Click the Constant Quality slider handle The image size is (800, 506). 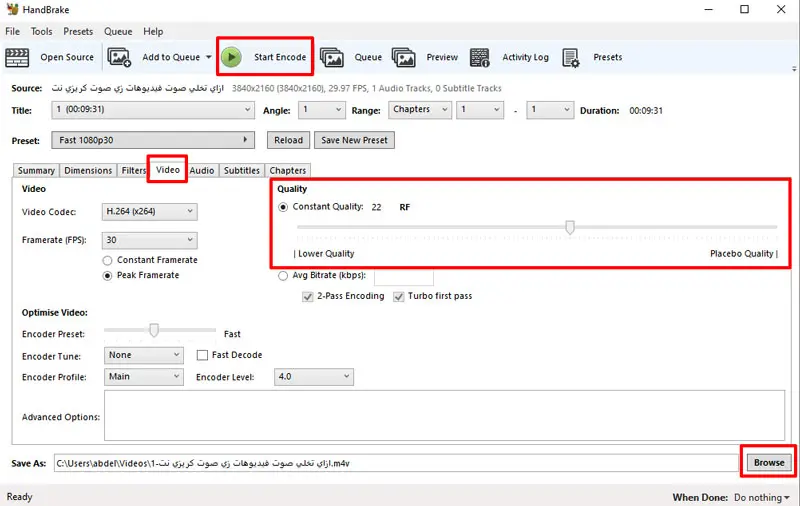click(570, 227)
